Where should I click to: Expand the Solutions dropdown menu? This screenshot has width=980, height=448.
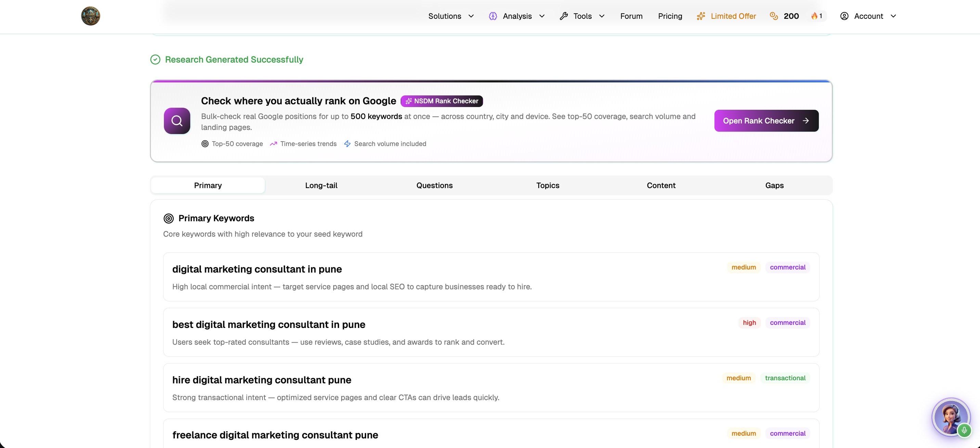pos(451,16)
